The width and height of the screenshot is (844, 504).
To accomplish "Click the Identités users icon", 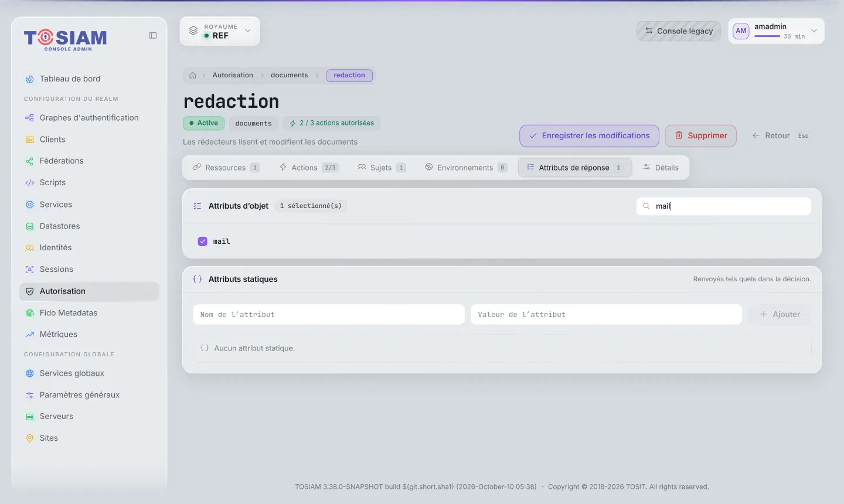I will (x=30, y=248).
